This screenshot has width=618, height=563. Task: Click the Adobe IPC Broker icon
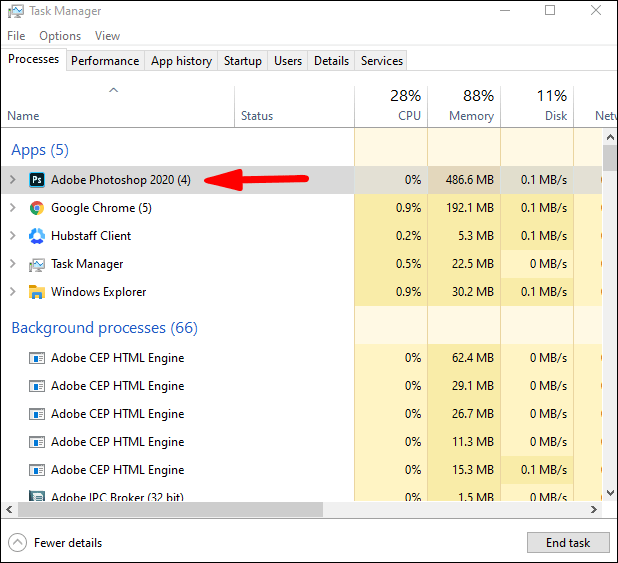click(37, 496)
